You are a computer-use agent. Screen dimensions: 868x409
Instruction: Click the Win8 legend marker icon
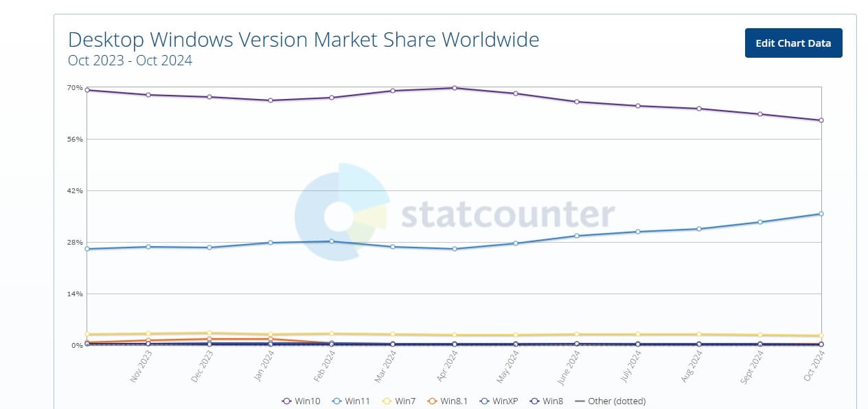coord(534,401)
